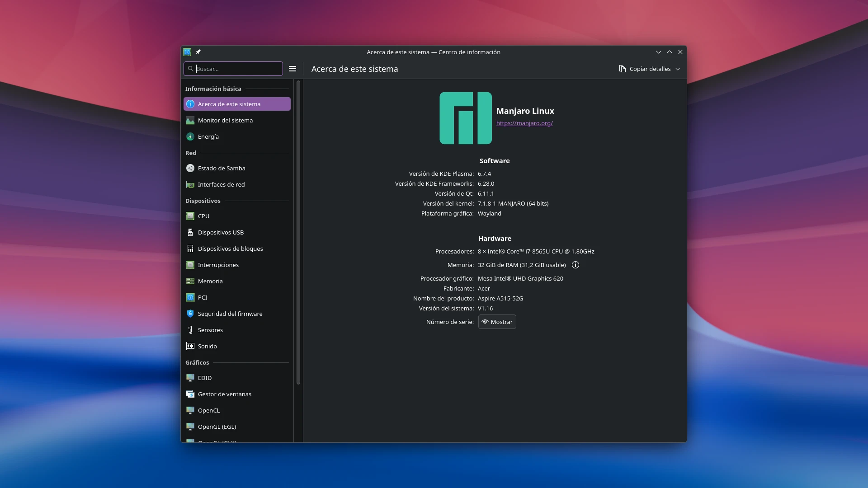This screenshot has height=488, width=868.
Task: Open Monitor del sistema icon in sidebar
Action: pyautogui.click(x=190, y=120)
